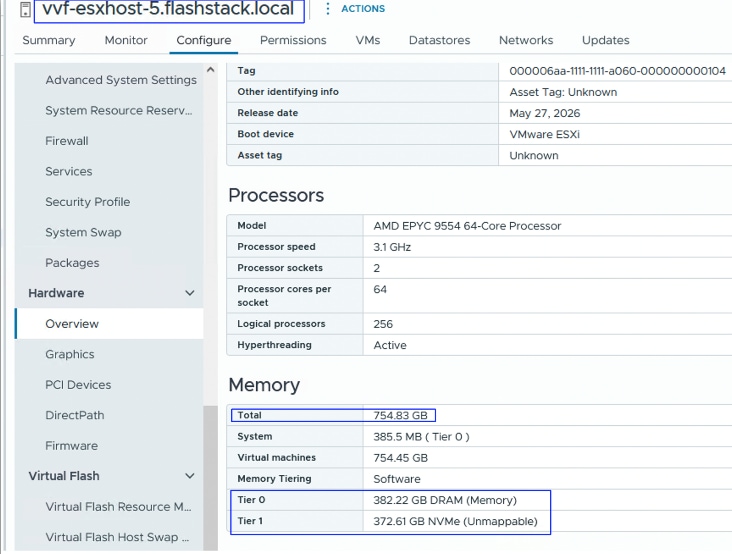Viewport: 732px width, 554px height.
Task: Open Graphics under Hardware
Action: tap(70, 354)
